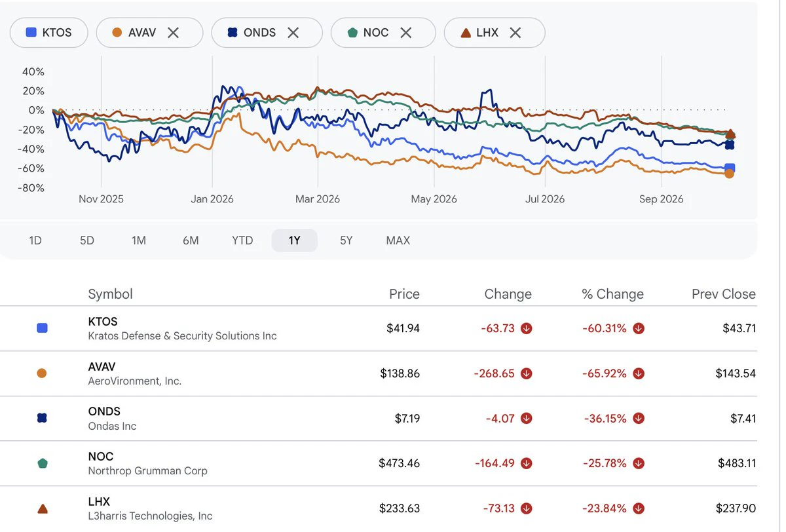Click the Symbol column header
The image size is (786, 532).
[x=110, y=294]
